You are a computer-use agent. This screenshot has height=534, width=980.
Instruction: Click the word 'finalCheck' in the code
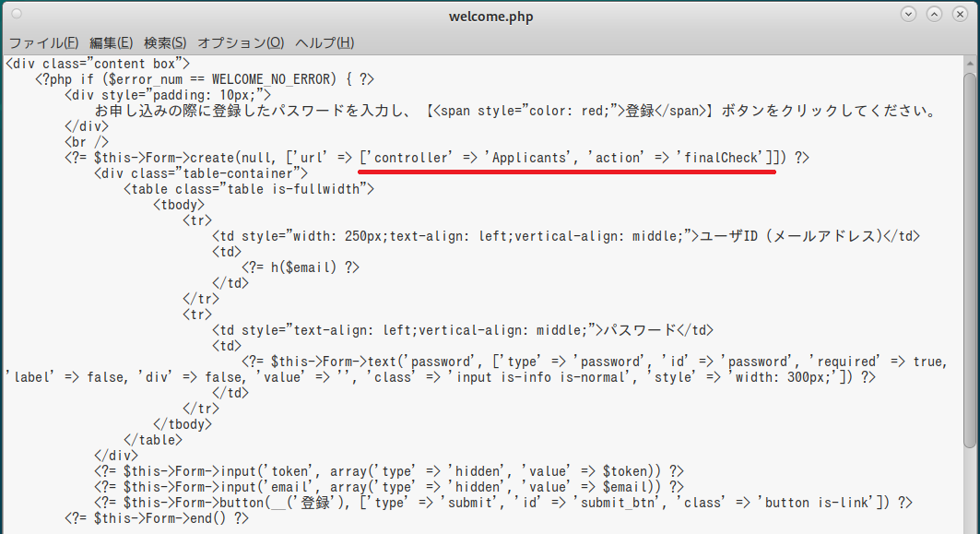point(722,158)
